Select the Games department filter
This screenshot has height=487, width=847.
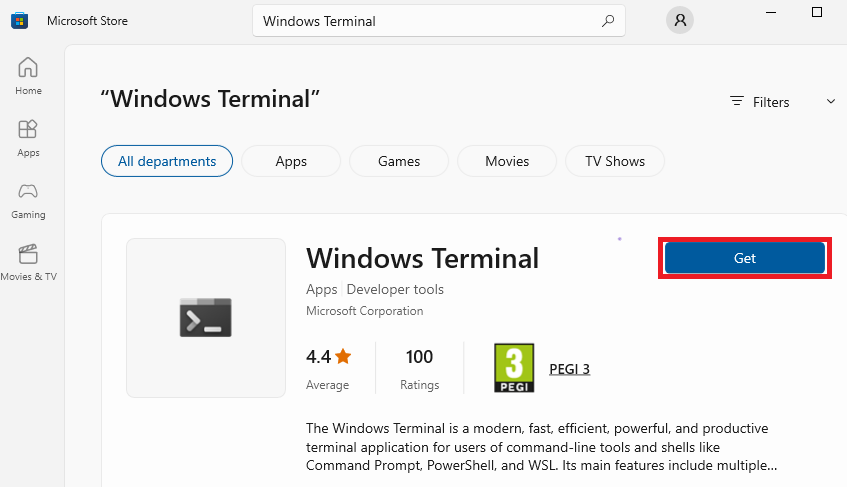point(399,161)
